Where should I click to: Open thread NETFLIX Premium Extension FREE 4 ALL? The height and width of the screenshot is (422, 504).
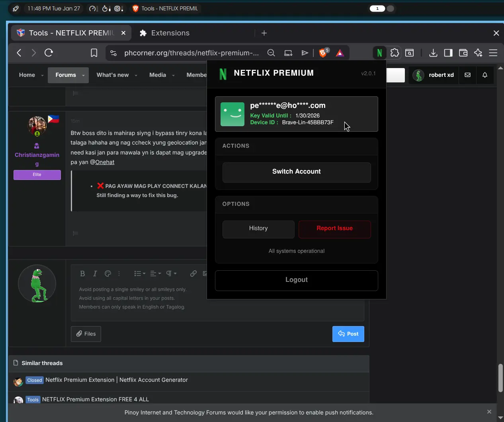click(96, 399)
